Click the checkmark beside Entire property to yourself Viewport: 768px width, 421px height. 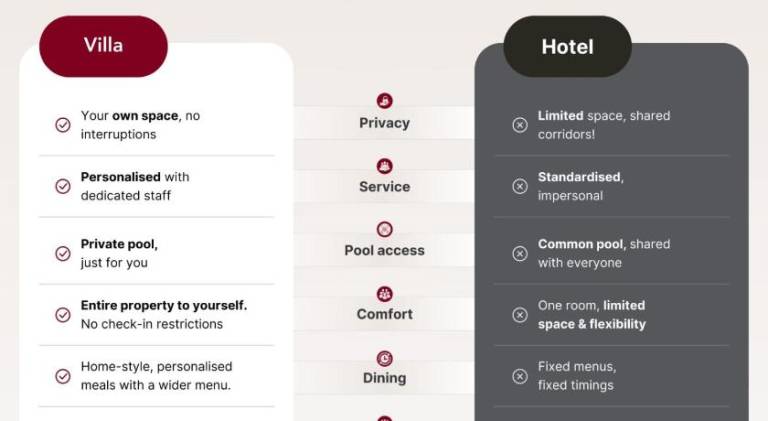coord(63,315)
